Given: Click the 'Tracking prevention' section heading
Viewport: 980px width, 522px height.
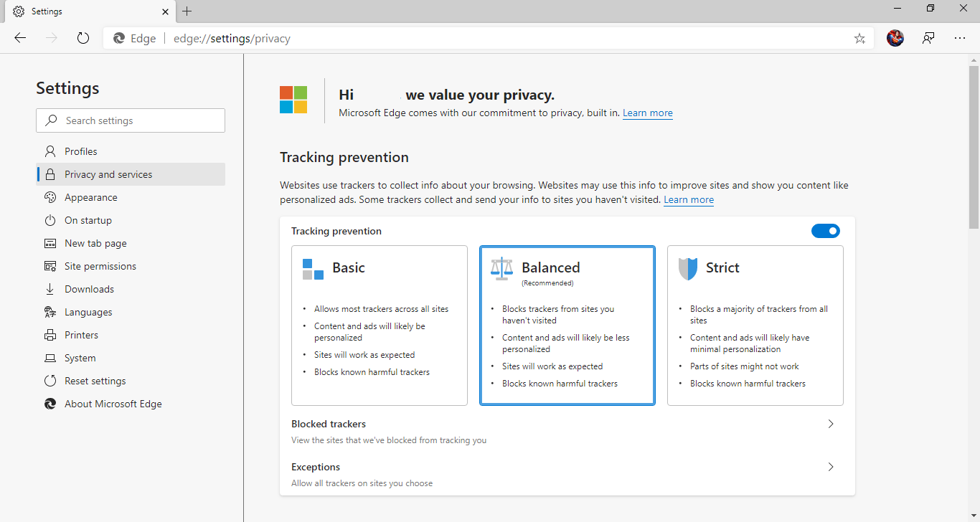Looking at the screenshot, I should click(344, 157).
